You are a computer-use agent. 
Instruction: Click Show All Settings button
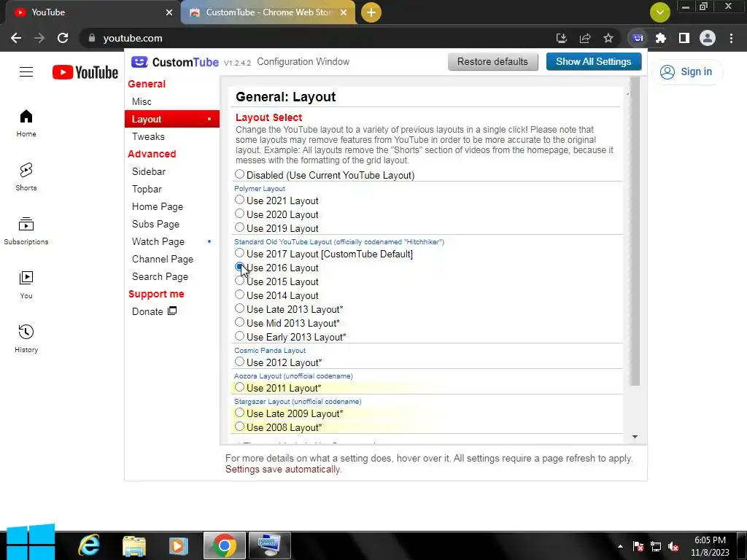point(593,62)
